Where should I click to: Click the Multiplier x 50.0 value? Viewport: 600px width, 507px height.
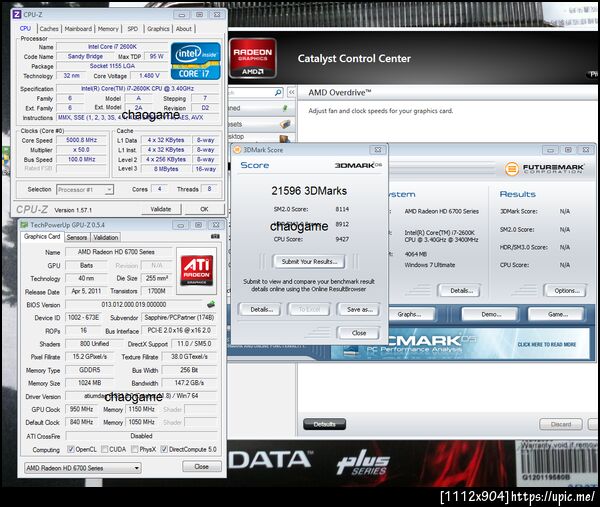click(x=81, y=150)
